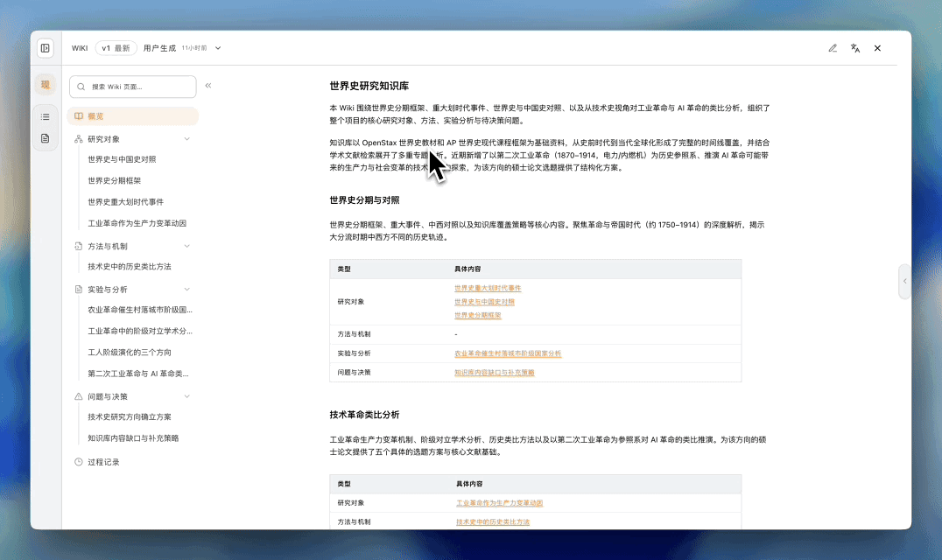Open the document icon in rail
Viewport: 942px width, 560px height.
click(45, 138)
